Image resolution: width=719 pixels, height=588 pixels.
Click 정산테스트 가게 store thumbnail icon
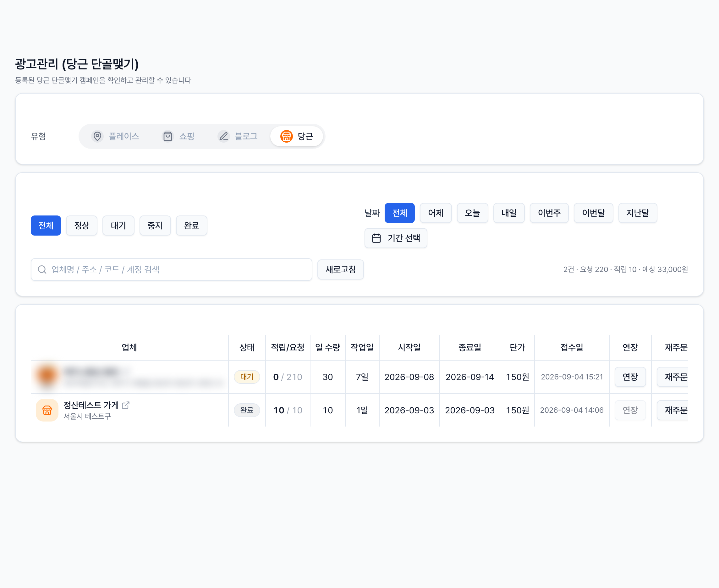47,410
